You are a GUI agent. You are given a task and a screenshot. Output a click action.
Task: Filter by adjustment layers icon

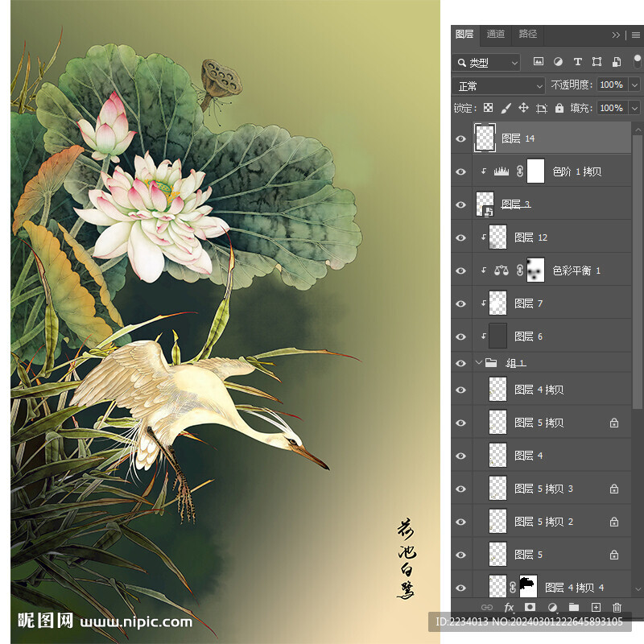pyautogui.click(x=558, y=62)
